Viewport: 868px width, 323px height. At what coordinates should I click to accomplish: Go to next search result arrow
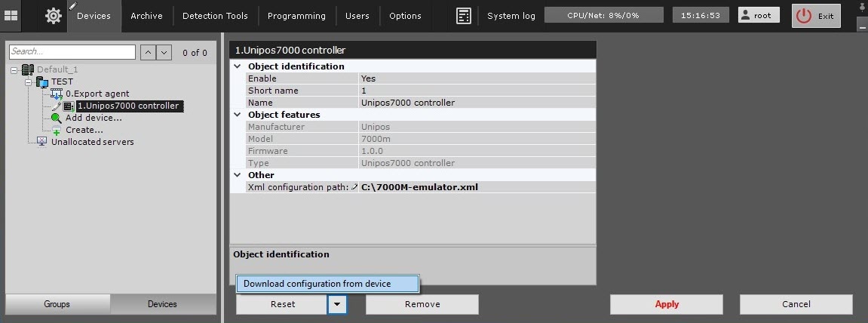[164, 52]
